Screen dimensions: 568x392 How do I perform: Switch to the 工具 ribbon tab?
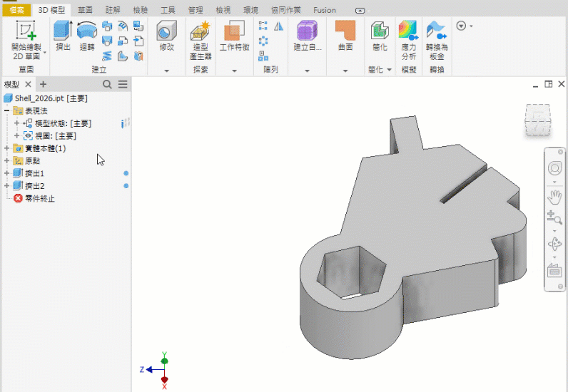168,10
